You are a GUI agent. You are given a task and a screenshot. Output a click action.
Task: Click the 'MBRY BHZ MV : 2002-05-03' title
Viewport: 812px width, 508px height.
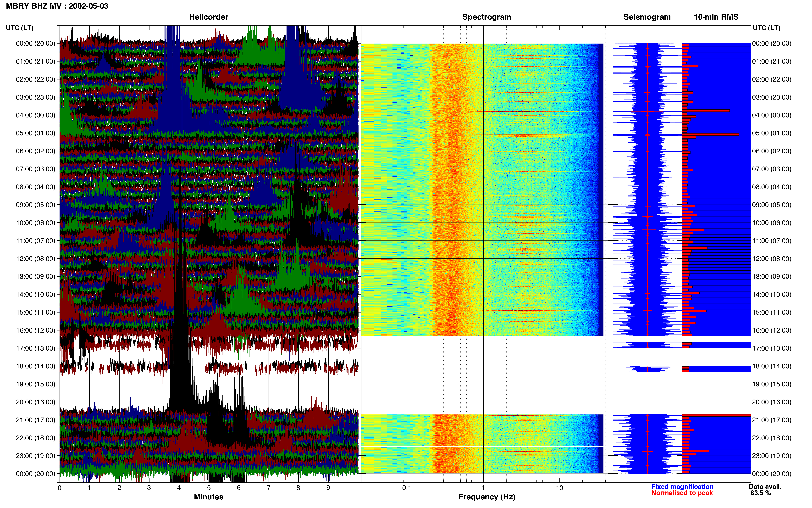[x=57, y=6]
